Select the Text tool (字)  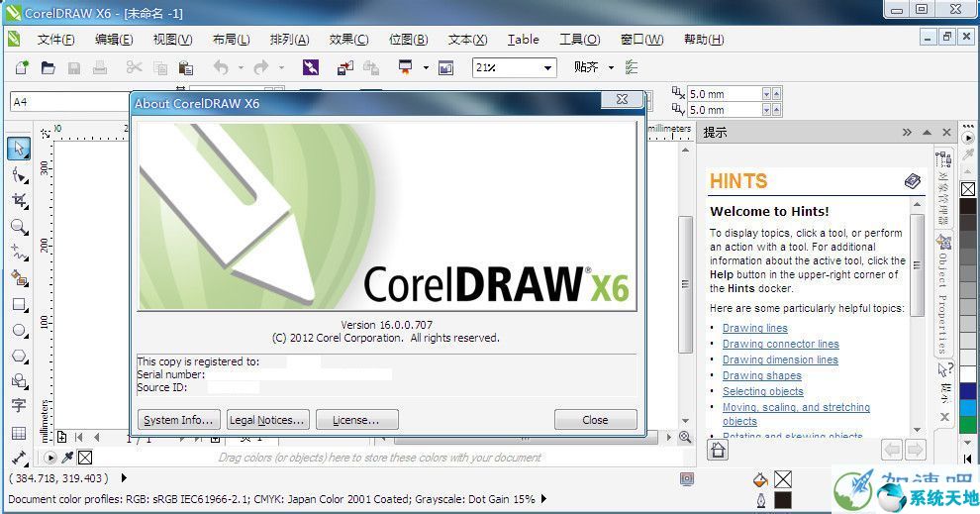point(19,406)
